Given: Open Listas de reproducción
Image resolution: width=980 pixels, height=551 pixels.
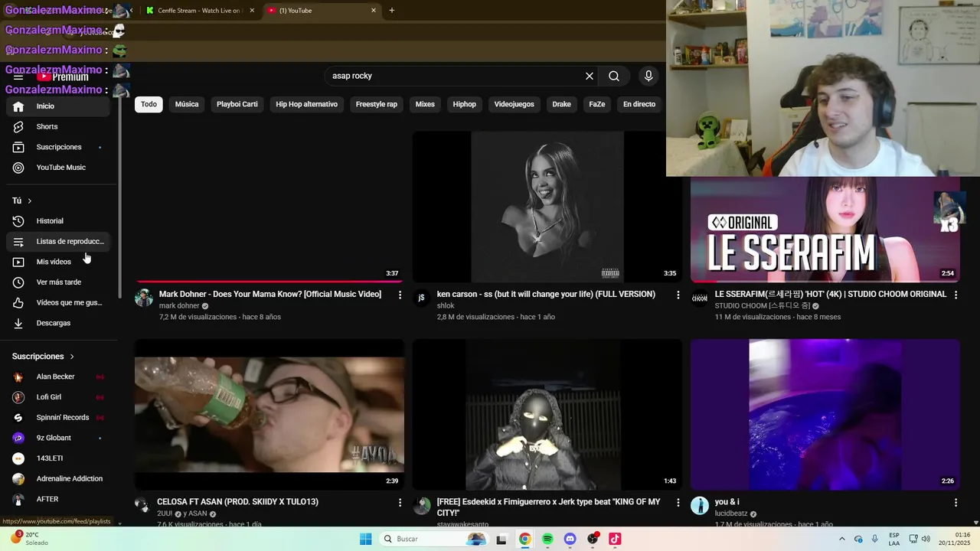Looking at the screenshot, I should pyautogui.click(x=59, y=241).
